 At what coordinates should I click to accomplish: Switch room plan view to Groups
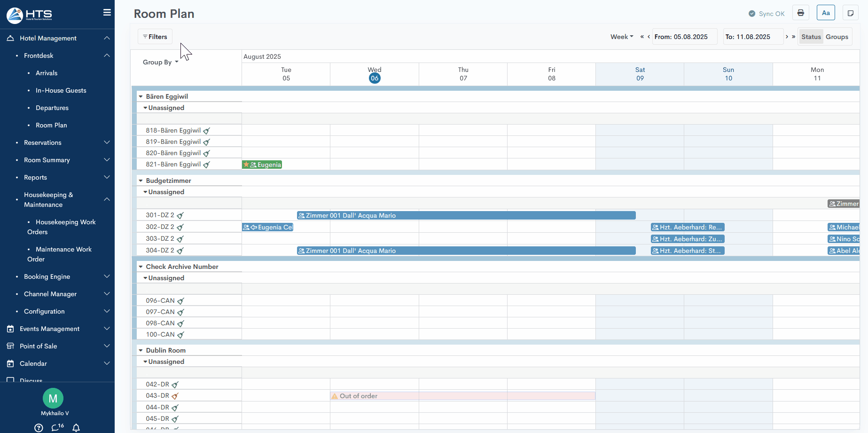pos(837,37)
